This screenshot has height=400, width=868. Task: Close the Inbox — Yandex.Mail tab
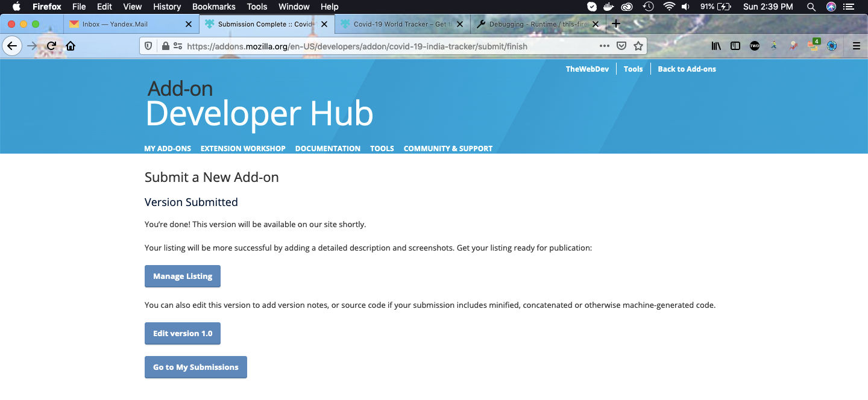tap(189, 24)
